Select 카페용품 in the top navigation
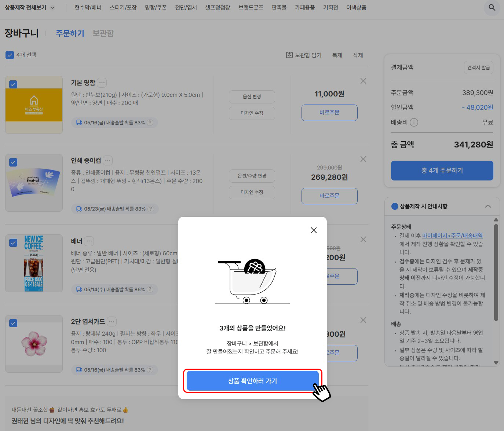Screen dimensions: 504x431 (305, 7)
